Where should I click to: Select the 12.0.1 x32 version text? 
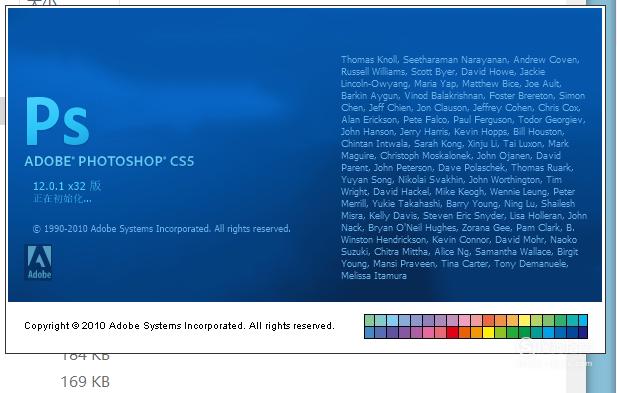[67, 186]
